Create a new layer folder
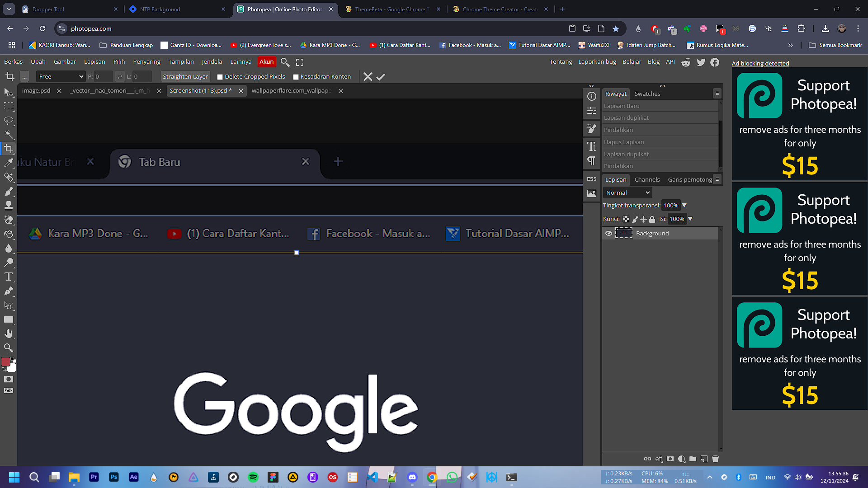The height and width of the screenshot is (488, 868). point(693,459)
